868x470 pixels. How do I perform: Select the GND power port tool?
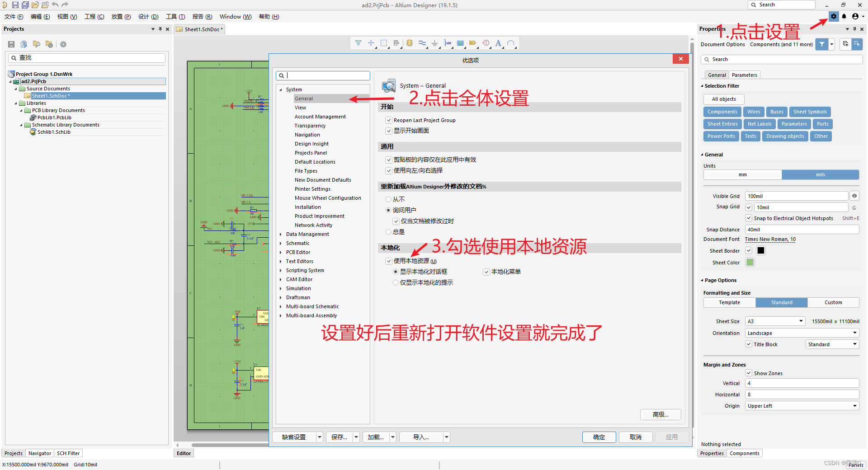coord(434,43)
